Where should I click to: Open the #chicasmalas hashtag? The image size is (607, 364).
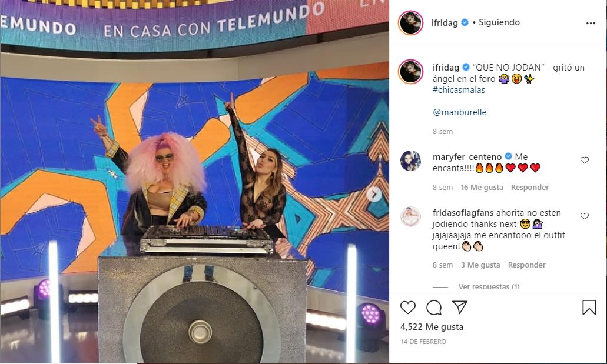(459, 90)
